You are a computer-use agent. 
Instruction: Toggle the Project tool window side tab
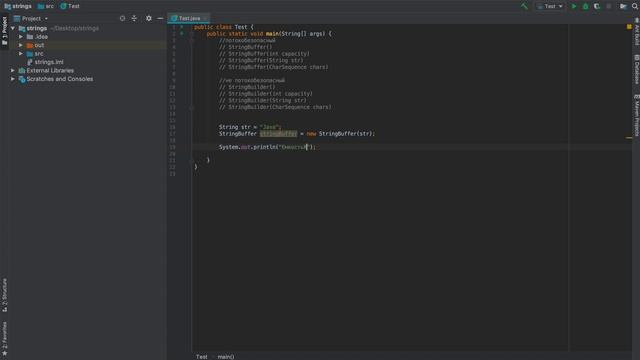click(4, 31)
